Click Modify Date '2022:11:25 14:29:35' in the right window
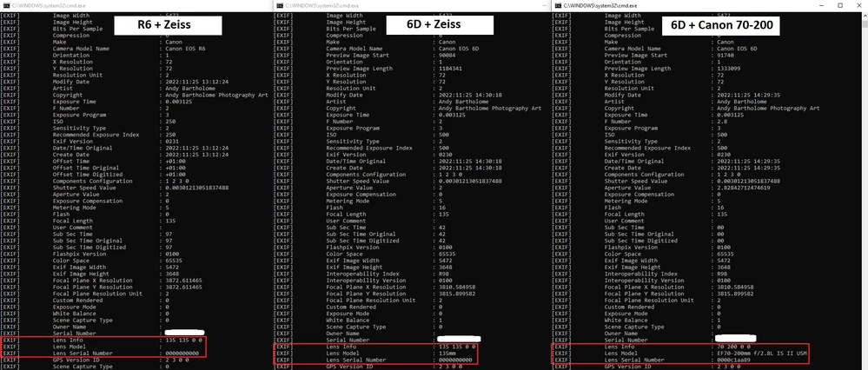Image resolution: width=868 pixels, height=370 pixels. (x=748, y=96)
